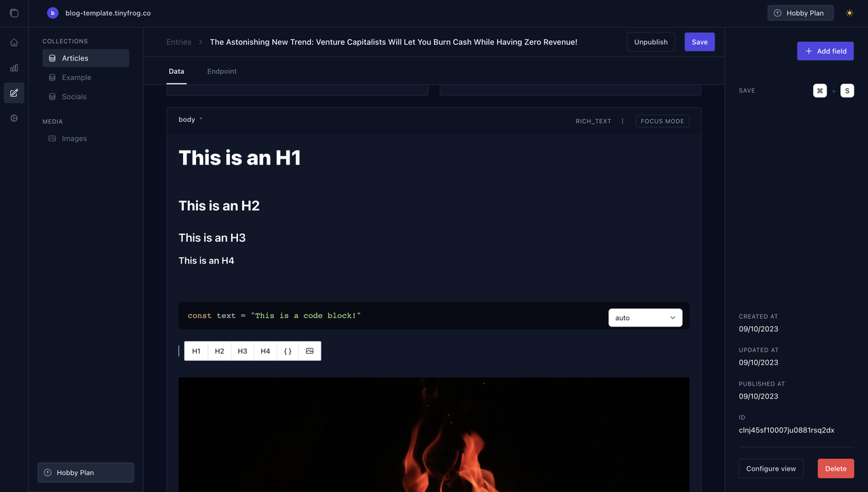The image size is (868, 492).
Task: Insert code block with braces icon
Action: 288,351
